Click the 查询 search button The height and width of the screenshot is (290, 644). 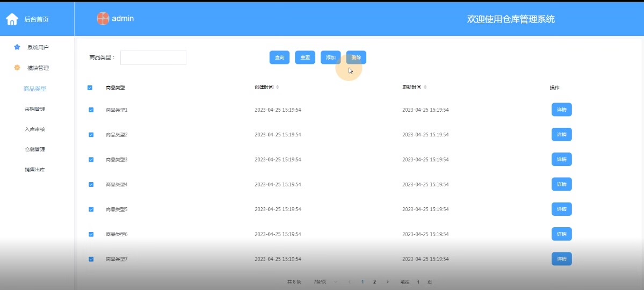click(x=280, y=57)
